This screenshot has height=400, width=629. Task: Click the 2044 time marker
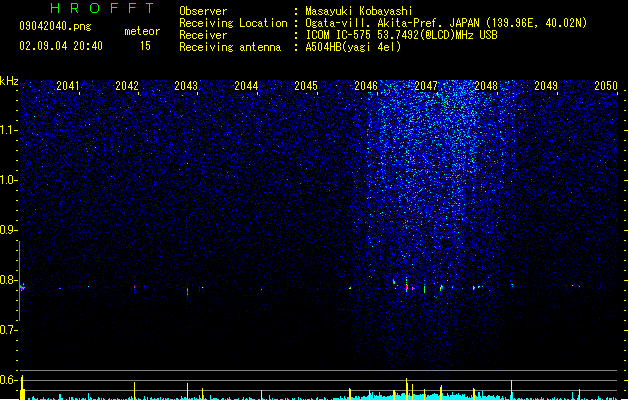(x=246, y=85)
